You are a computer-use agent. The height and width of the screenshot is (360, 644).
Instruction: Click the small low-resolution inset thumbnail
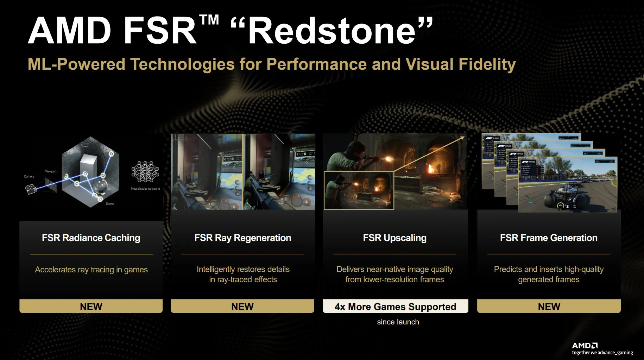click(359, 190)
